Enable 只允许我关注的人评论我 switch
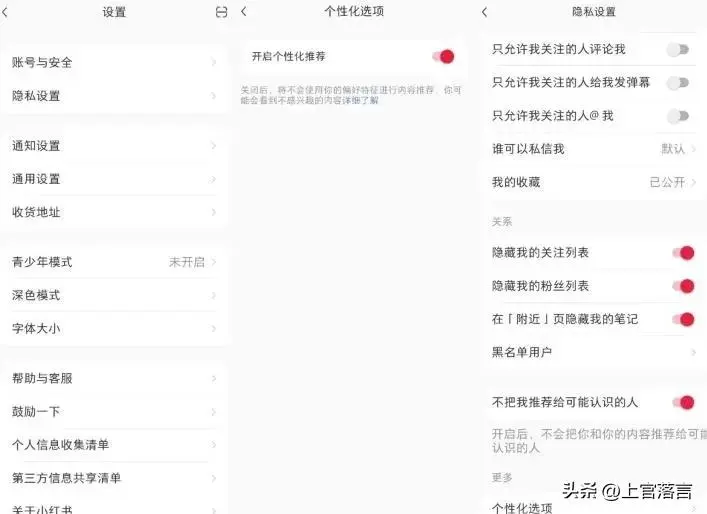The height and width of the screenshot is (514, 707). point(678,49)
